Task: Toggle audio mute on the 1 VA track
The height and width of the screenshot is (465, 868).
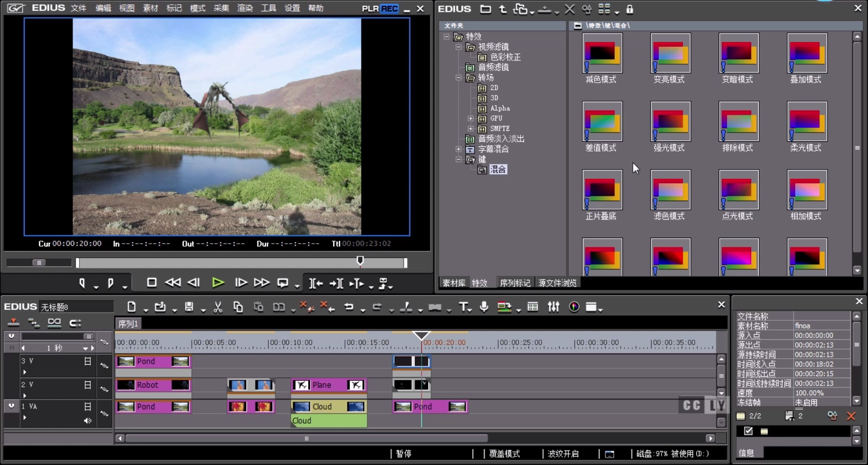Action: pos(88,421)
